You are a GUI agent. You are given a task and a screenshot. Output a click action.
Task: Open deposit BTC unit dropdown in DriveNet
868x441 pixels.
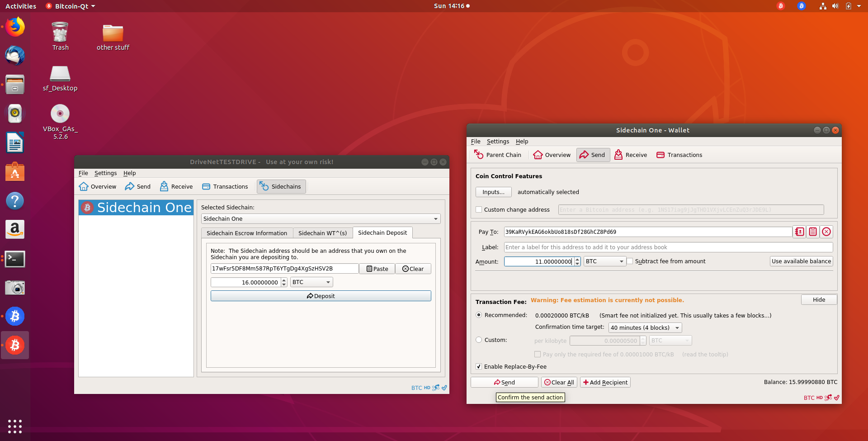point(311,282)
